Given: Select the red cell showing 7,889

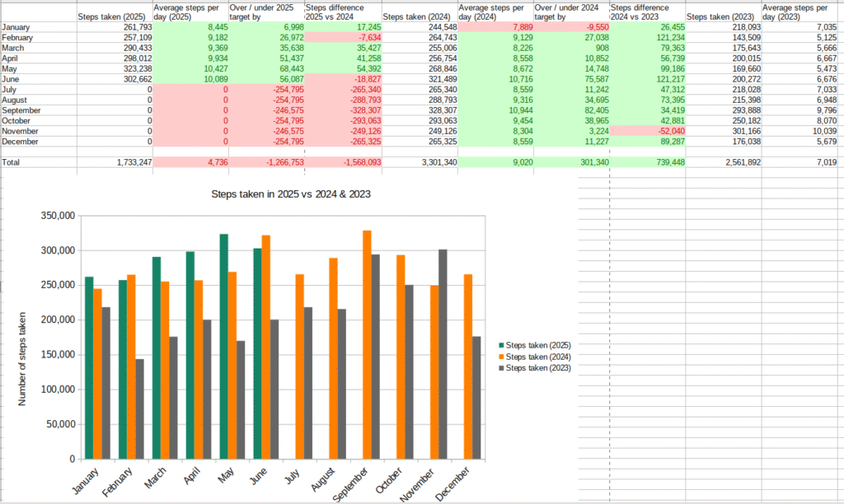Looking at the screenshot, I should [x=495, y=27].
